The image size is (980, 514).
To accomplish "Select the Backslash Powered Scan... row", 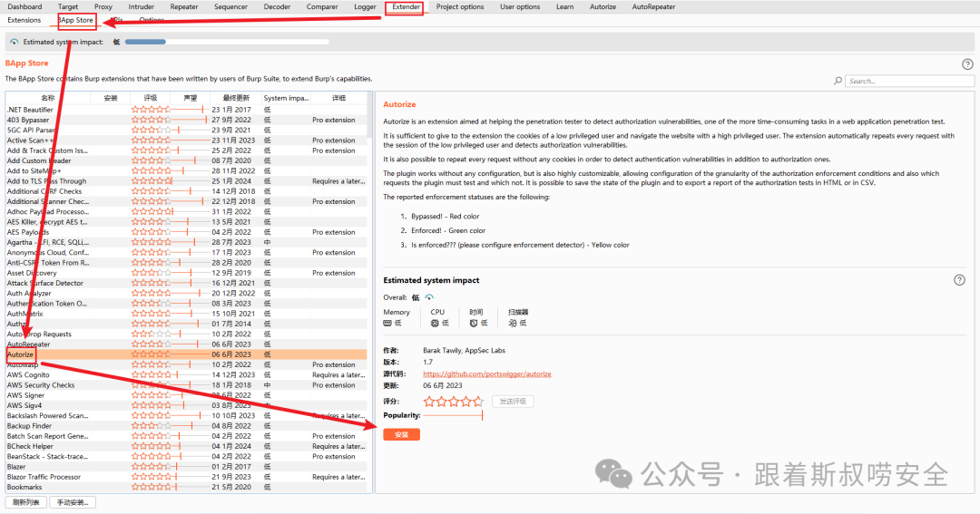I will coord(186,415).
